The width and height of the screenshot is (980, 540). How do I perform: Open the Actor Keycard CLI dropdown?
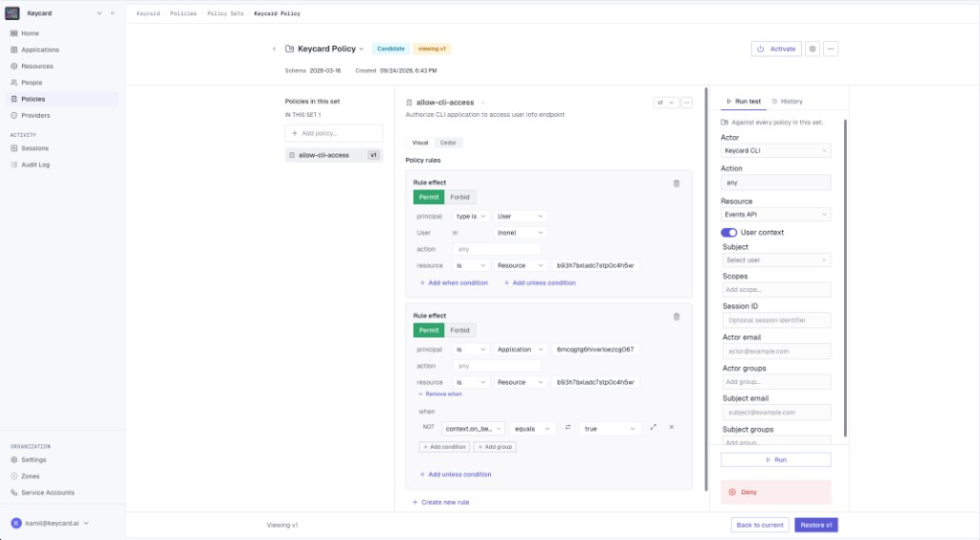pos(775,150)
